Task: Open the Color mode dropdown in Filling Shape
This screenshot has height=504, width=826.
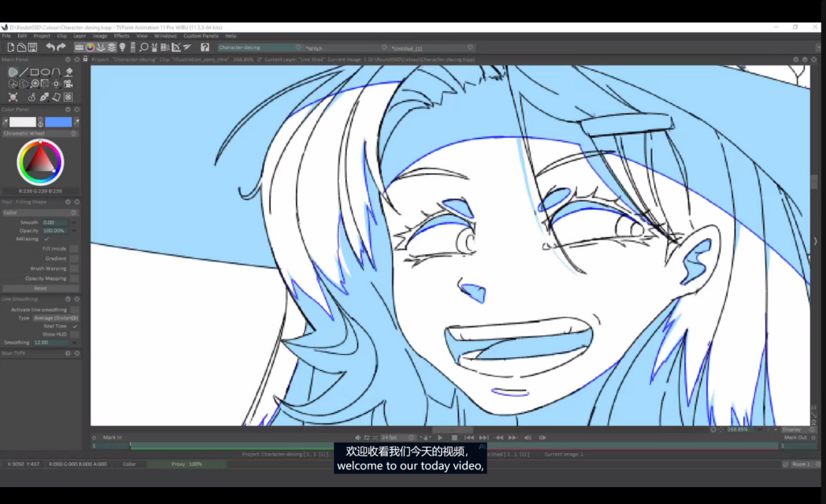Action: pyautogui.click(x=40, y=213)
